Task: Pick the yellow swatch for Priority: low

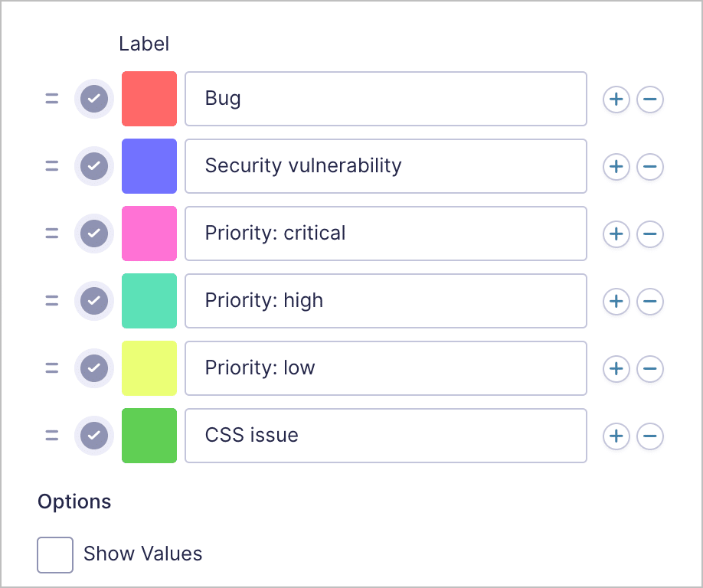Action: 149,368
